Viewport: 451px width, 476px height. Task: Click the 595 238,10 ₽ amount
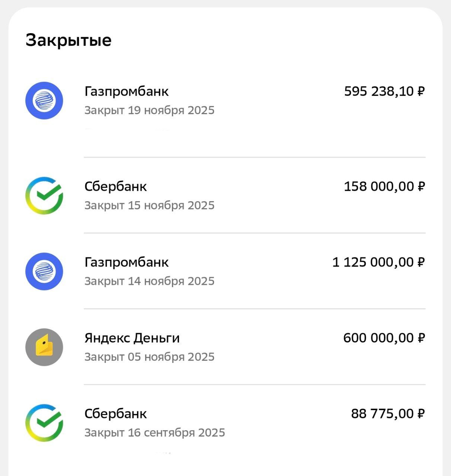click(384, 91)
